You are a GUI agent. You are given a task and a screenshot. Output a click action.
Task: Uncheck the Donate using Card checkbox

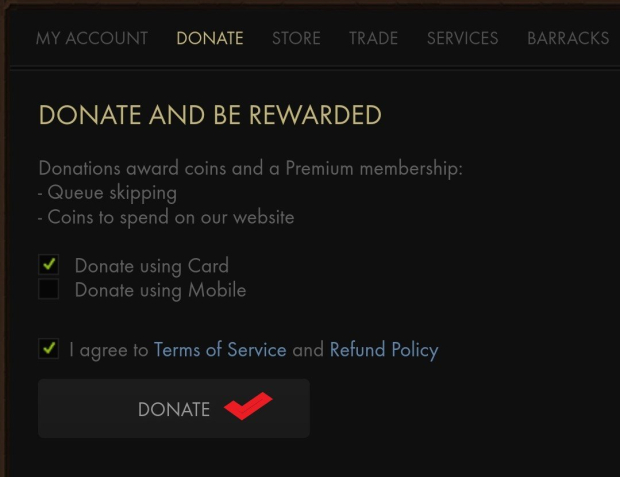point(48,266)
